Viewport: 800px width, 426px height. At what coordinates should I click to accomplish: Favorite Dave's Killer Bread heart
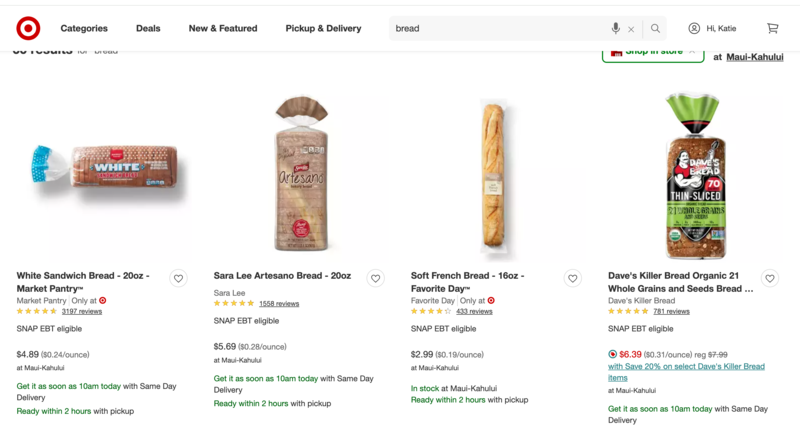tap(770, 279)
